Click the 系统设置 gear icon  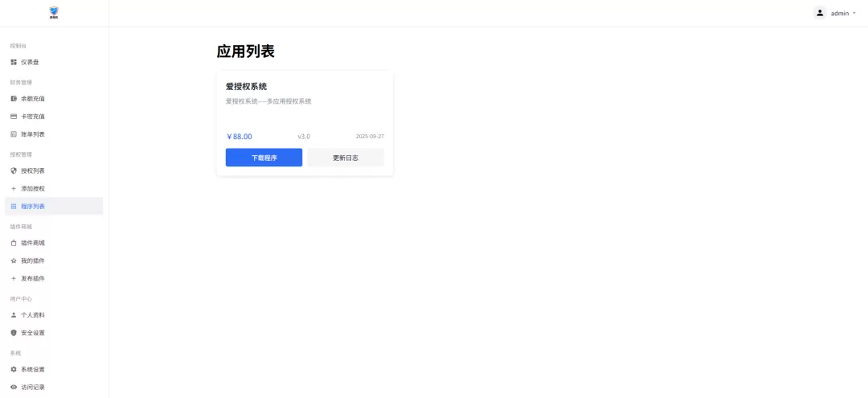(14, 369)
